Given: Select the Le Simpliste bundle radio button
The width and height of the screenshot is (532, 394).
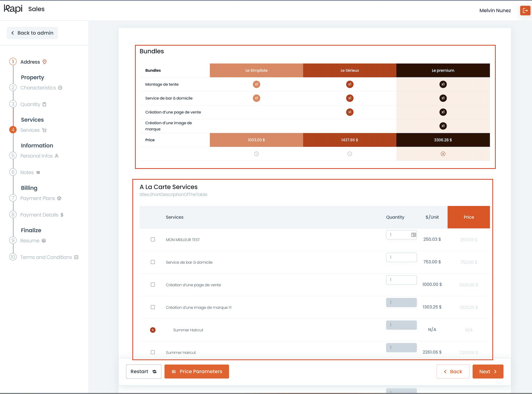Looking at the screenshot, I should click(257, 154).
